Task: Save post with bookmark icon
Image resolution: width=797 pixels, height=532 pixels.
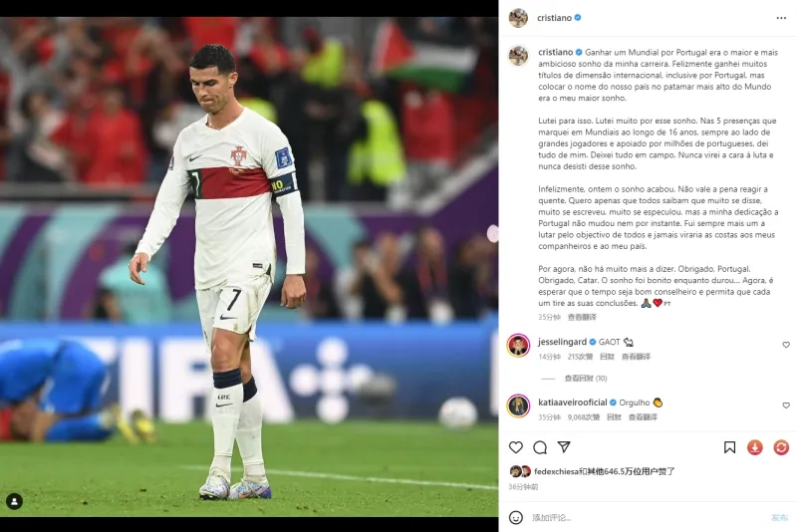Action: (x=729, y=447)
